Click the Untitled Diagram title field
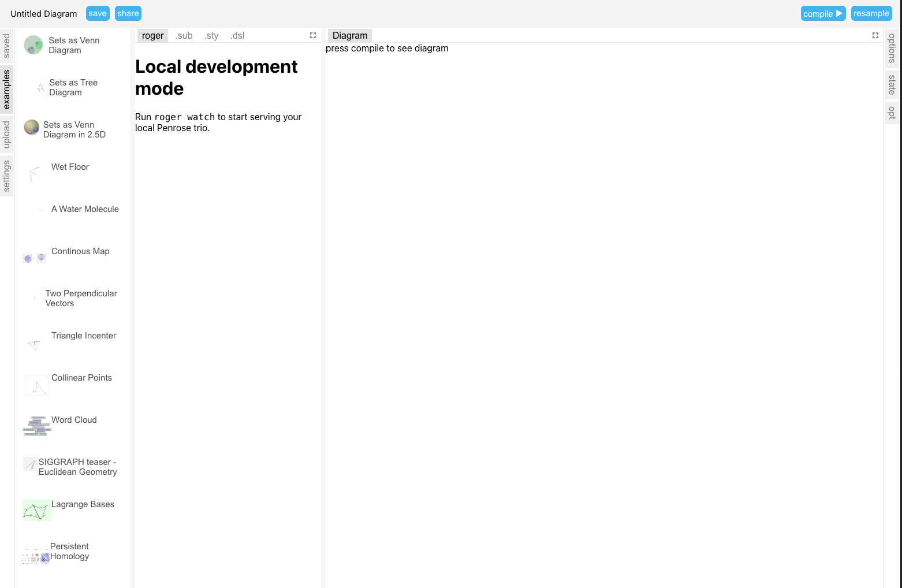 click(43, 13)
